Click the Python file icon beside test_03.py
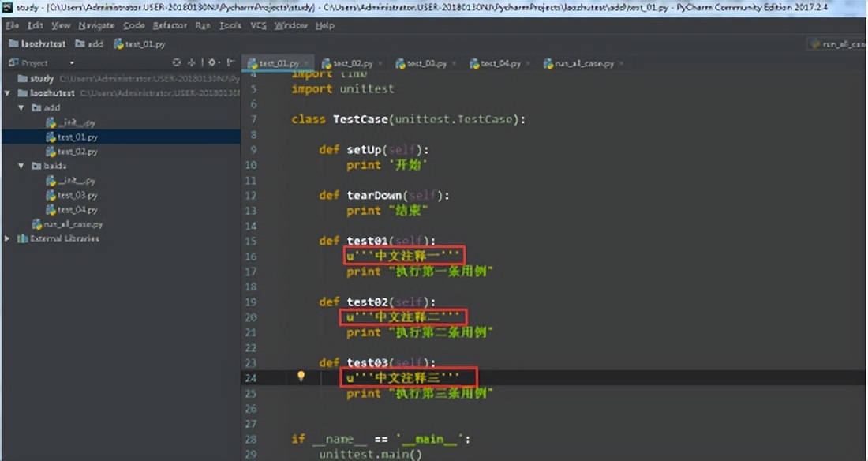The width and height of the screenshot is (868, 461). click(x=51, y=194)
